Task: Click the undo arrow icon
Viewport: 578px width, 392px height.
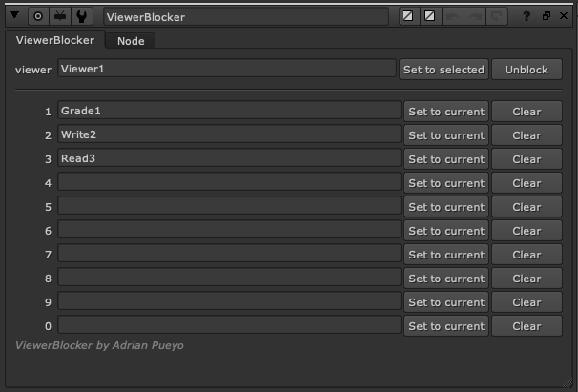Action: [453, 16]
